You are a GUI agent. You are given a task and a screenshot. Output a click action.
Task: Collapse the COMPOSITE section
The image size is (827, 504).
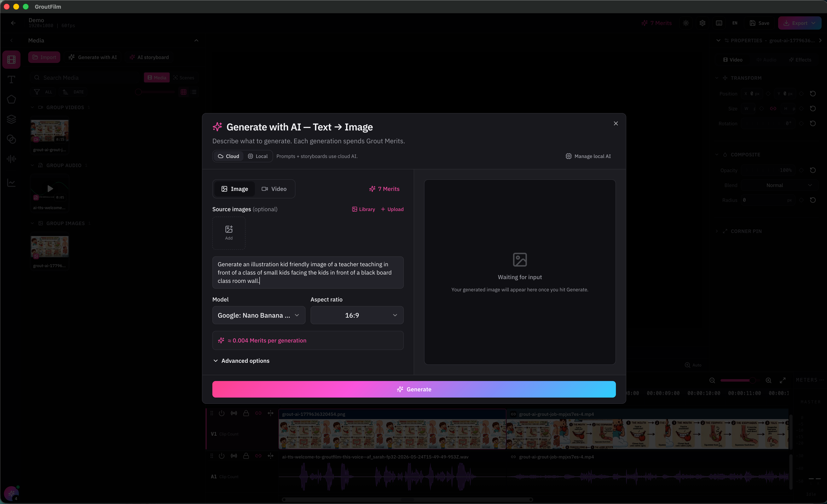(717, 155)
